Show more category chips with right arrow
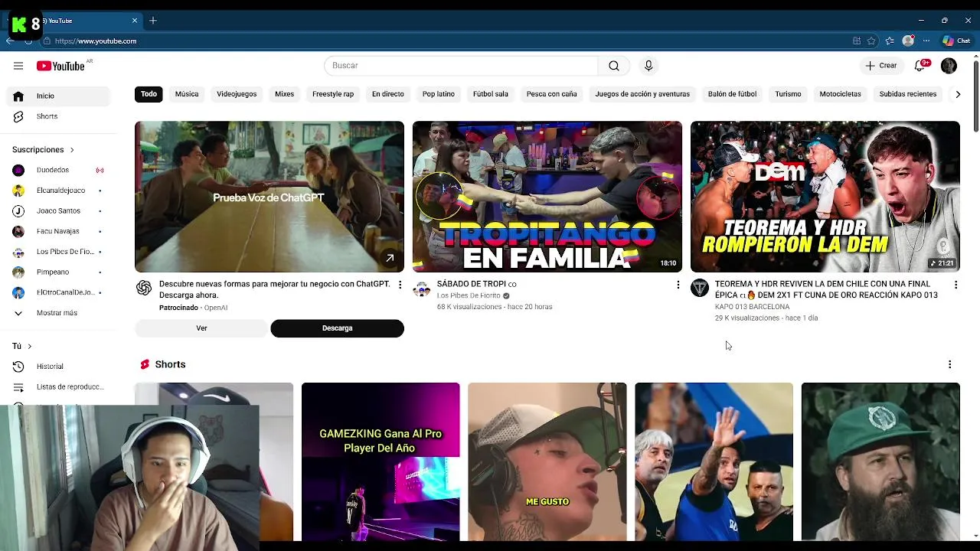This screenshot has width=980, height=551. click(x=957, y=94)
